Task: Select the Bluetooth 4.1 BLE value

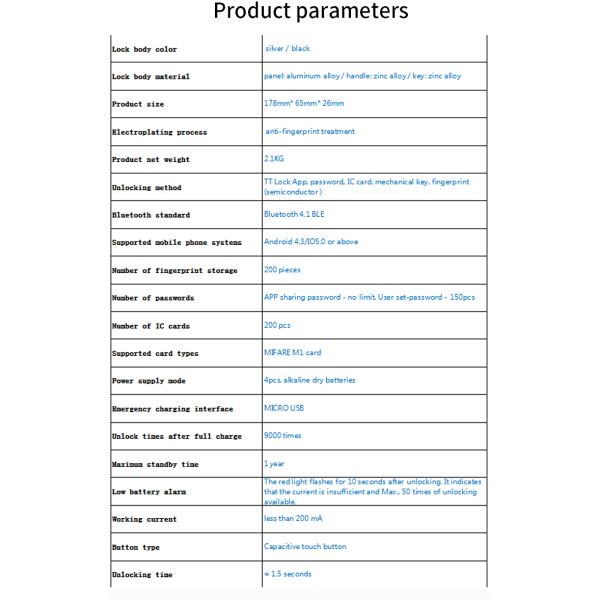Action: [x=296, y=214]
